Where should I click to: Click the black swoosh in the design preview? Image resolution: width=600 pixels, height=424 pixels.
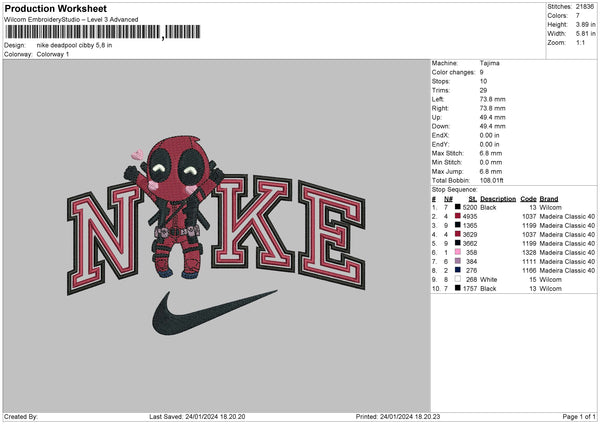214,313
